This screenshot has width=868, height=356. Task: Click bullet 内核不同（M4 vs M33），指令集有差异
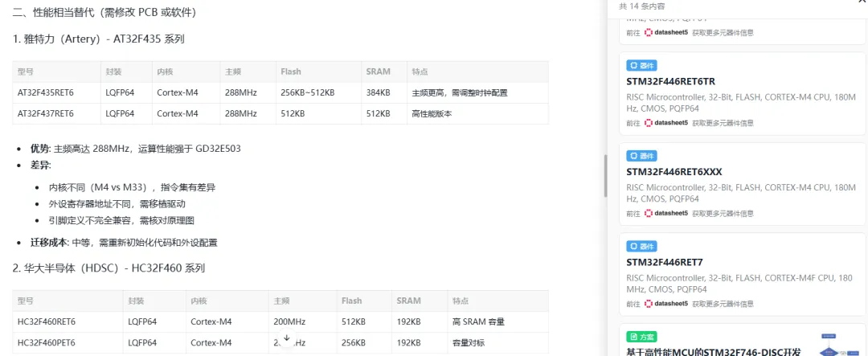(132, 188)
